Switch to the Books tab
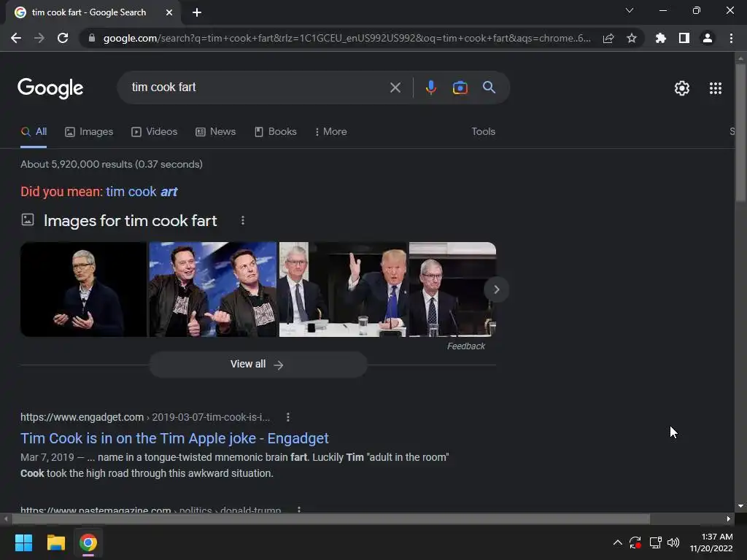This screenshot has height=560, width=747. pyautogui.click(x=275, y=132)
